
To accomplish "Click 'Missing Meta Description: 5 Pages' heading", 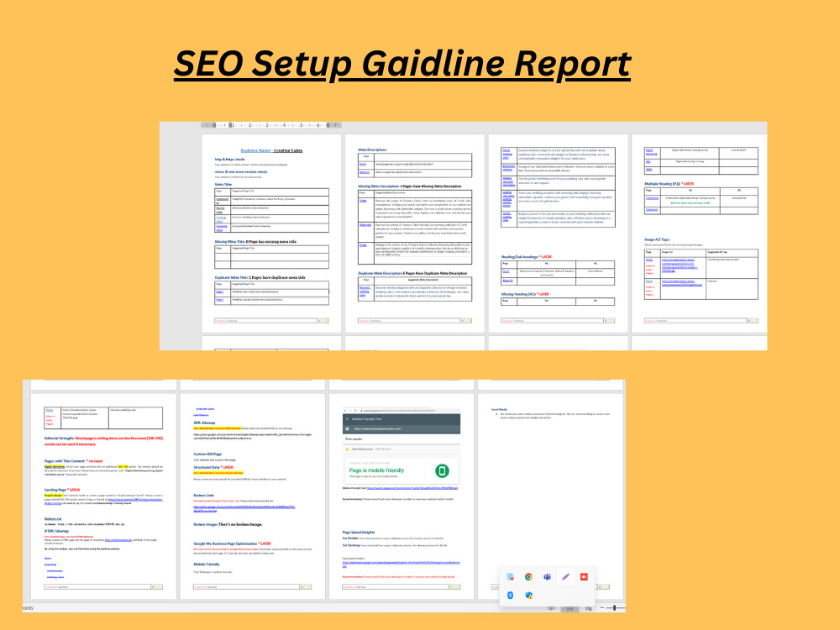I will tap(409, 186).
